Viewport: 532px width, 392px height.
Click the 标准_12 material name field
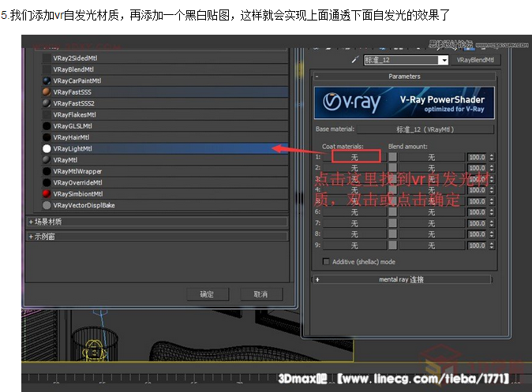point(402,61)
